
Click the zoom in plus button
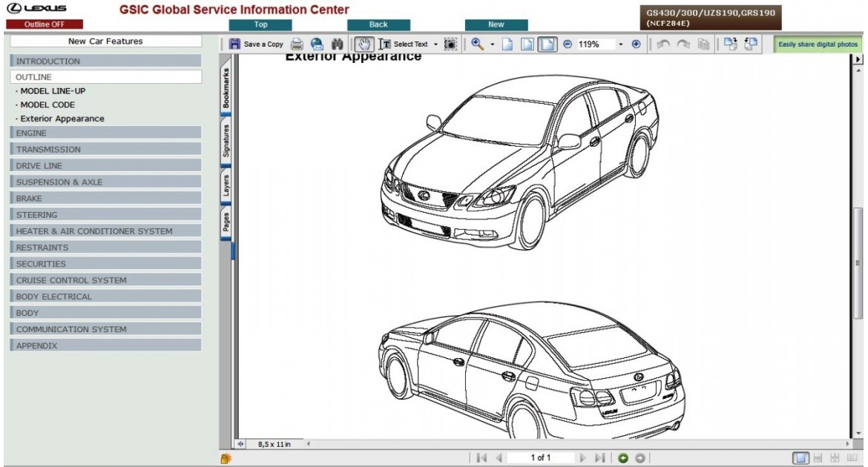pyautogui.click(x=636, y=44)
